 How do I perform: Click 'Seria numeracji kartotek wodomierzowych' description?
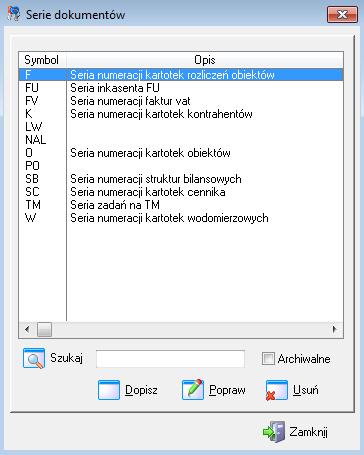click(169, 218)
